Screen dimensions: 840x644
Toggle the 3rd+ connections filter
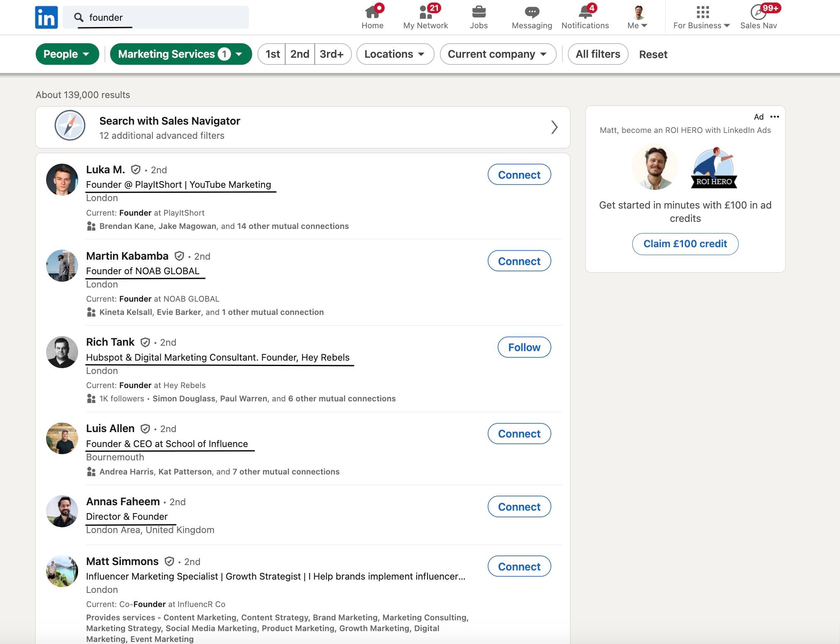[332, 54]
